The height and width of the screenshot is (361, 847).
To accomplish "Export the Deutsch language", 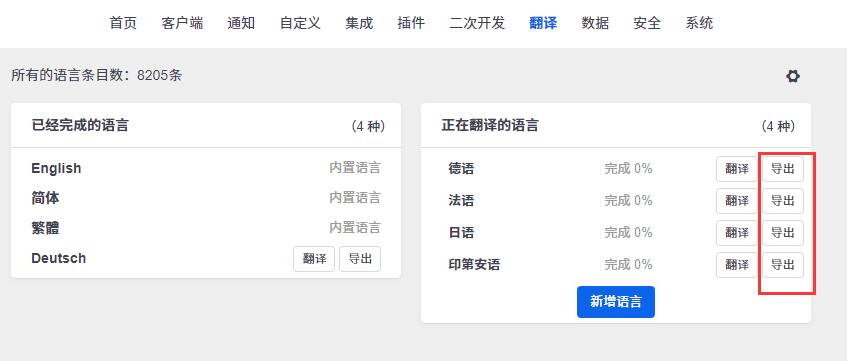I will 360,259.
